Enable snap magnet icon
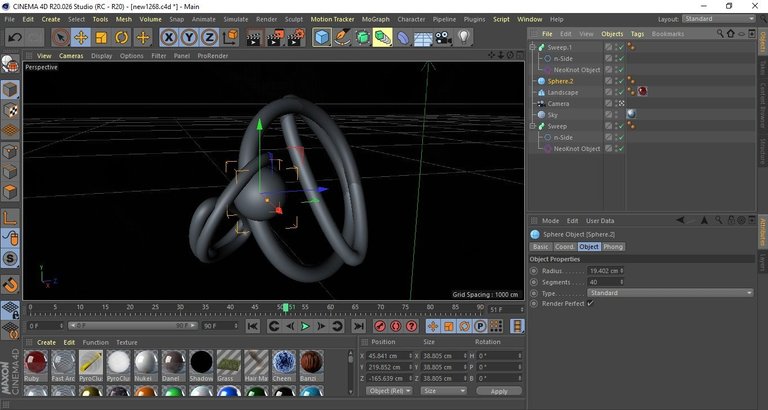This screenshot has height=410, width=768. click(10, 284)
